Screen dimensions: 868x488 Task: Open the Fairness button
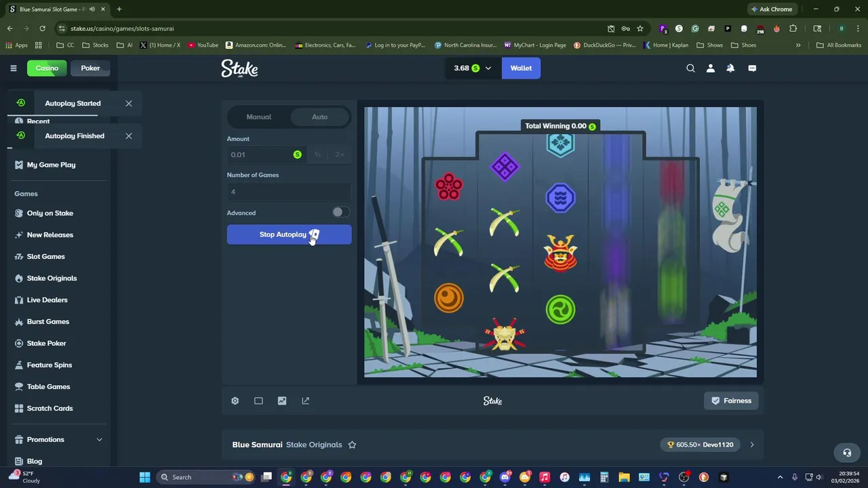(x=731, y=401)
